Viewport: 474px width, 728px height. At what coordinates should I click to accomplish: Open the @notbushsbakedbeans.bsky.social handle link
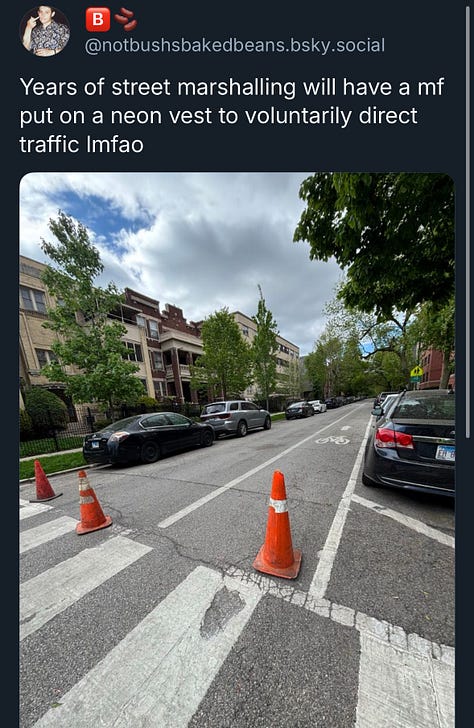(x=234, y=46)
